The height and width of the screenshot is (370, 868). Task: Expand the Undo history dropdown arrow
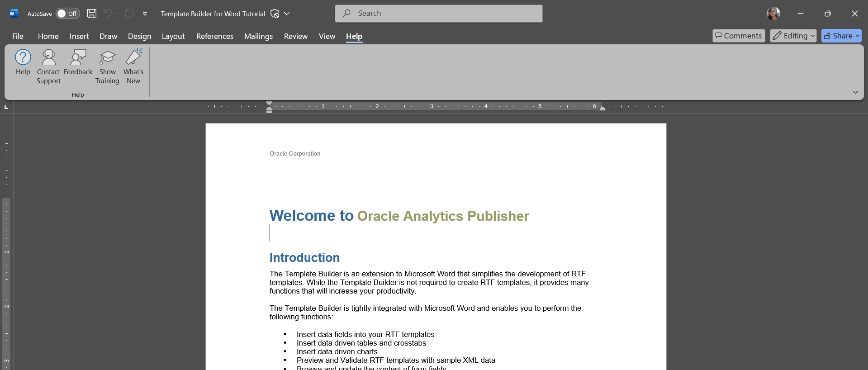click(x=117, y=14)
